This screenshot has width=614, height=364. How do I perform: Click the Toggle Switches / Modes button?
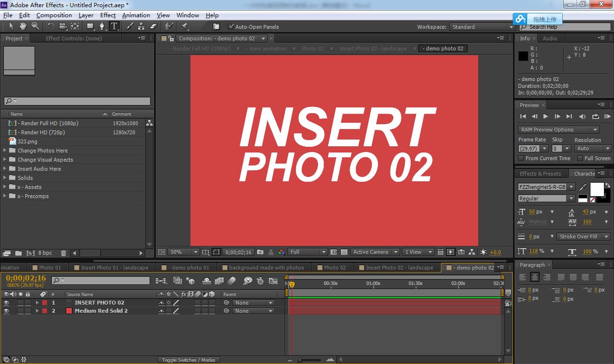tap(189, 360)
